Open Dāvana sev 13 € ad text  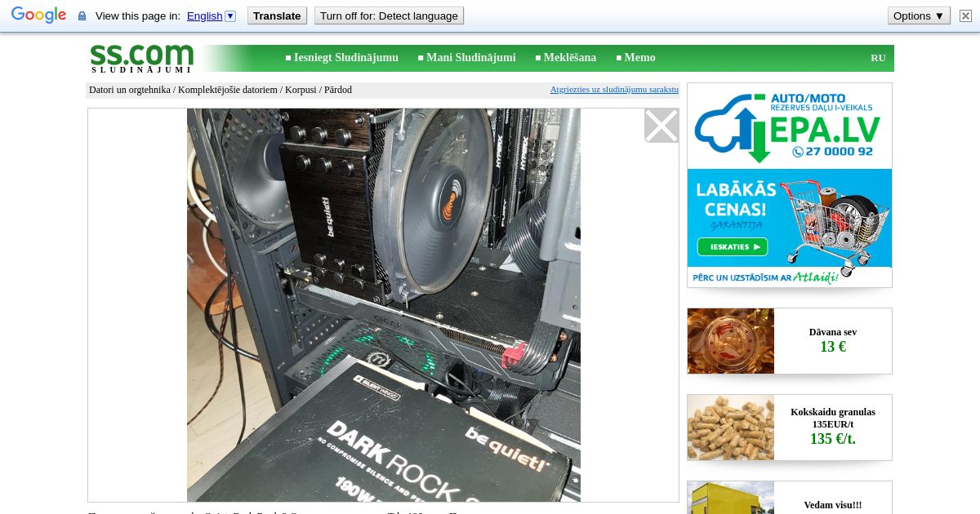pos(833,341)
